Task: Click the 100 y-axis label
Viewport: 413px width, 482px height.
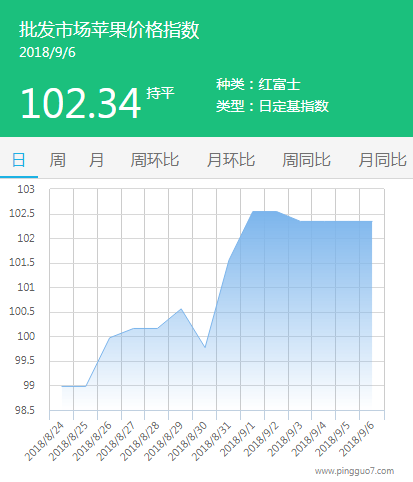Action: [x=26, y=336]
